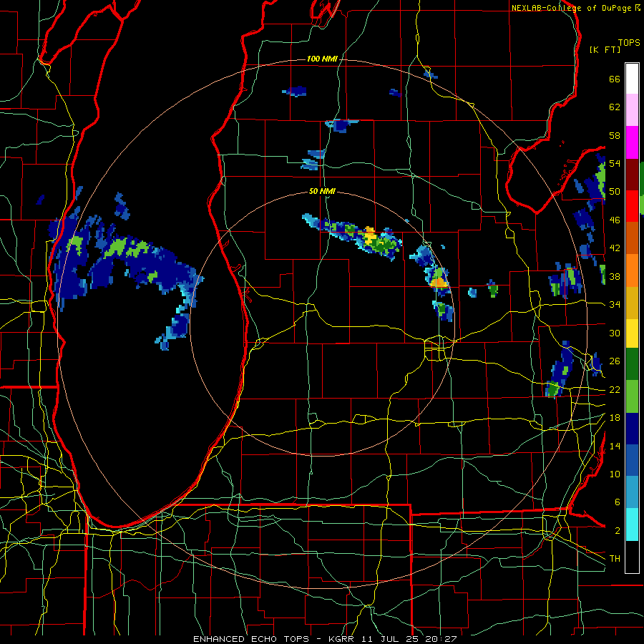
Task: Click the bright red 46–50 kft legend swatch
Action: (x=632, y=206)
